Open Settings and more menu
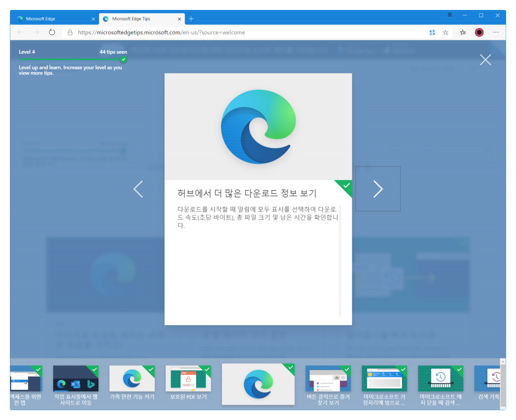Image resolution: width=516 pixels, height=420 pixels. [496, 32]
